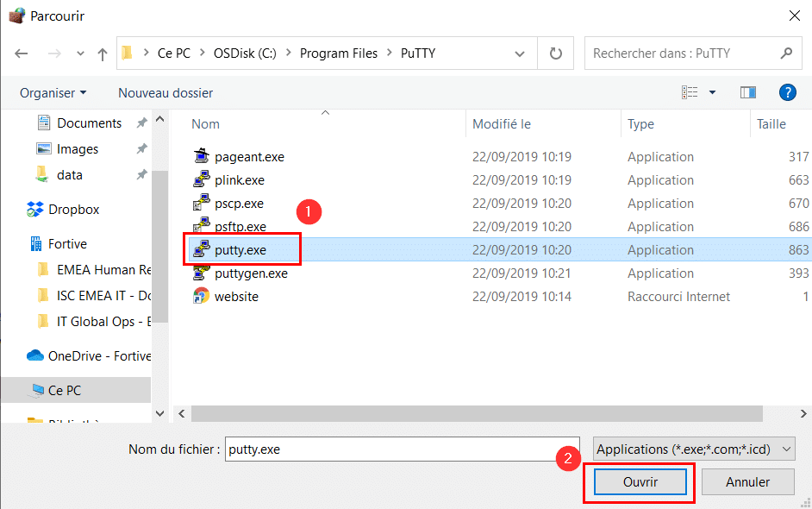Expand address bar history dropdown
This screenshot has height=509, width=812.
pyautogui.click(x=520, y=53)
